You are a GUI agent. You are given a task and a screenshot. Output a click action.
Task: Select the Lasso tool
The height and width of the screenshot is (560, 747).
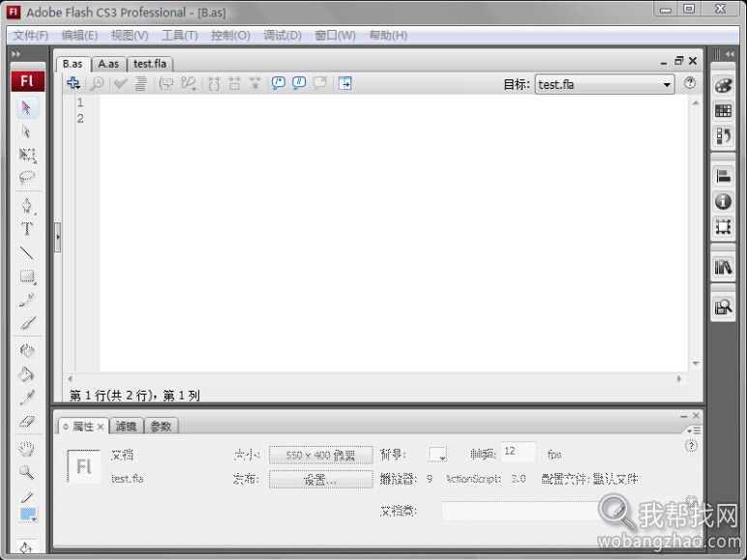[27, 177]
